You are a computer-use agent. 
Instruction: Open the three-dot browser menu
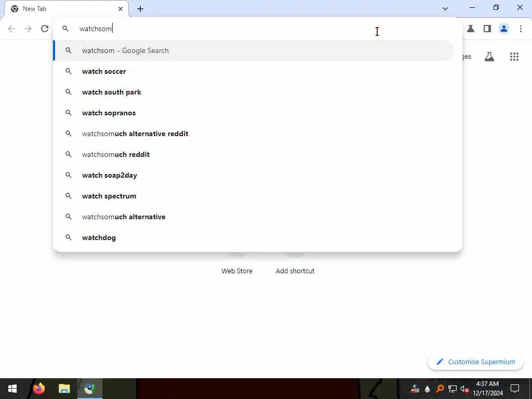521,29
